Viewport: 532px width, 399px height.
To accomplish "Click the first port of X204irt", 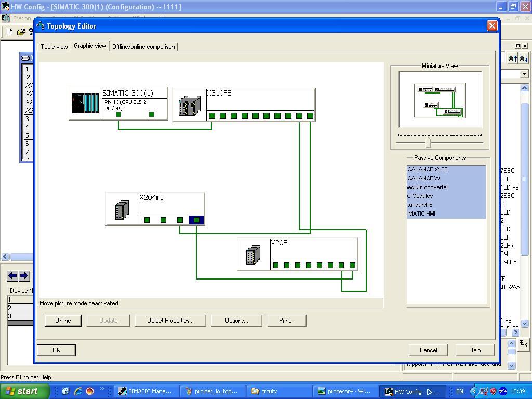I will coord(147,220).
